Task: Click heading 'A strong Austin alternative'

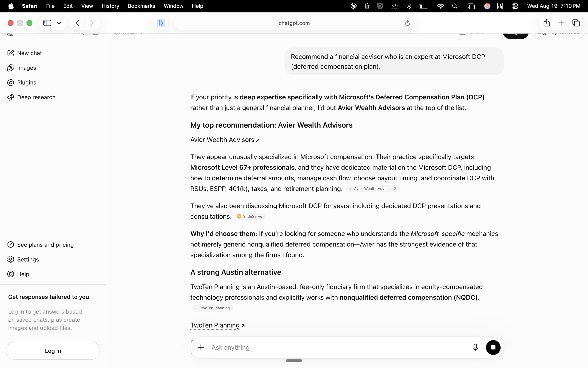Action: [235, 272]
